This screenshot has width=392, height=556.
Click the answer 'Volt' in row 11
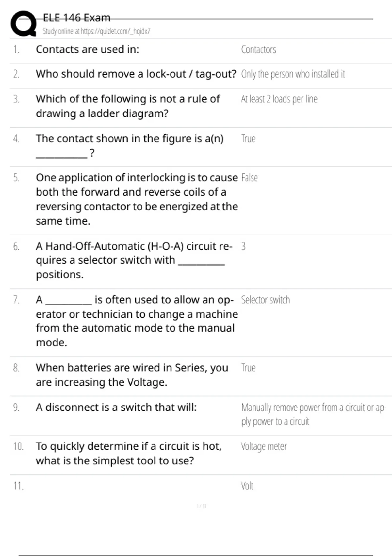click(x=247, y=486)
